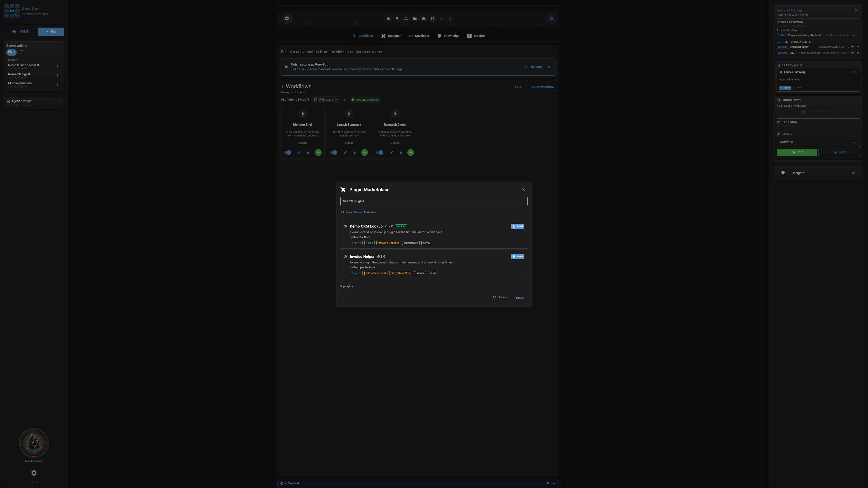This screenshot has width=868, height=488.
Task: Add new agent profile plus icon
Action: (54, 101)
